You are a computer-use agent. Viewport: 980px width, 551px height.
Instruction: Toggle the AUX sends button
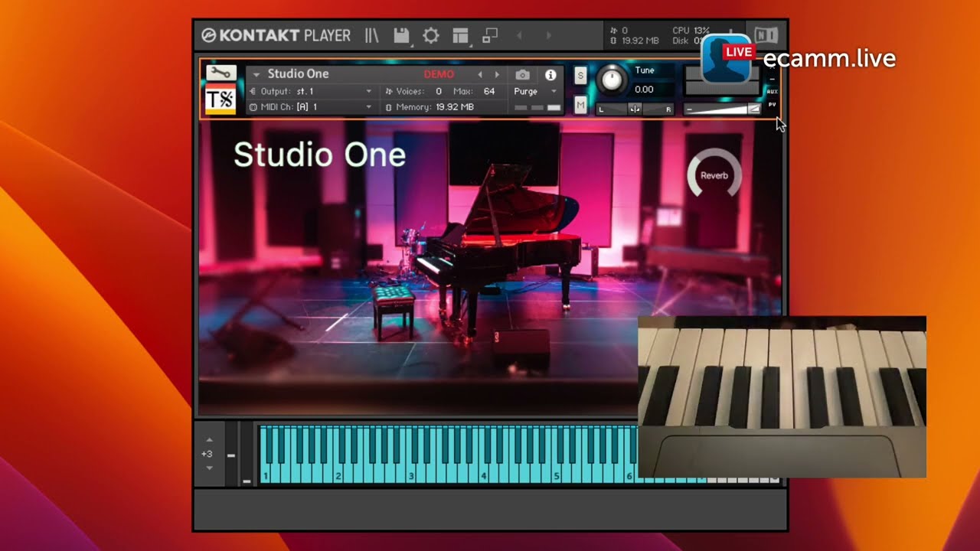[x=772, y=91]
